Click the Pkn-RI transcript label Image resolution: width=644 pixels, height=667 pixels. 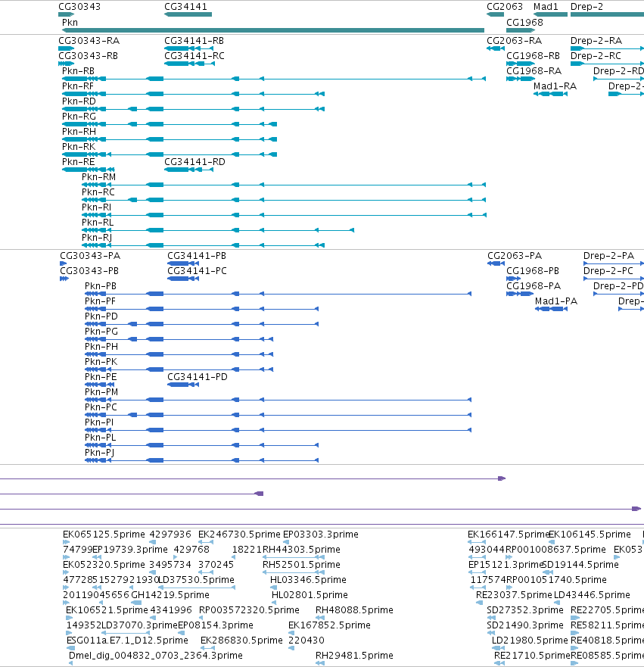97,207
